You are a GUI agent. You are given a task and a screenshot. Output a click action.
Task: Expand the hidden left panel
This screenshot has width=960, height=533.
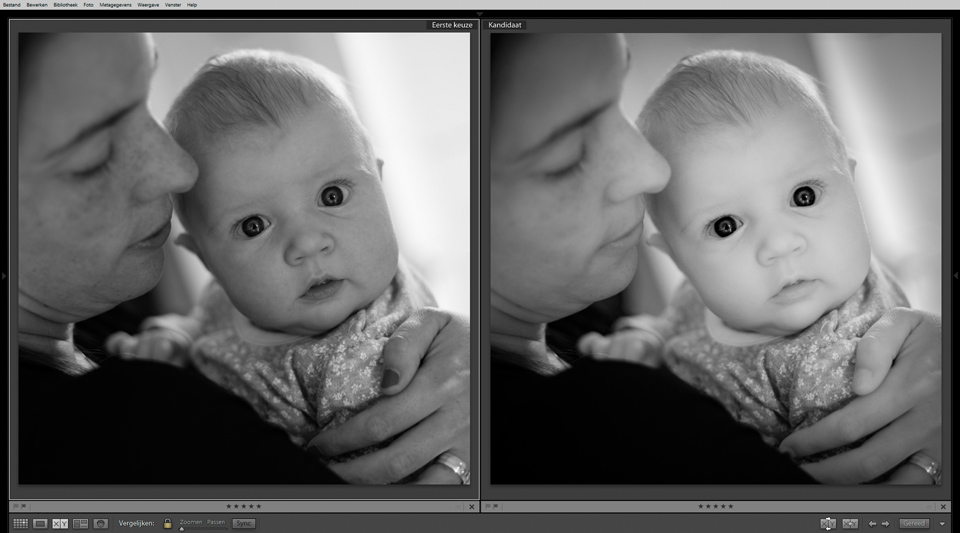[3, 275]
